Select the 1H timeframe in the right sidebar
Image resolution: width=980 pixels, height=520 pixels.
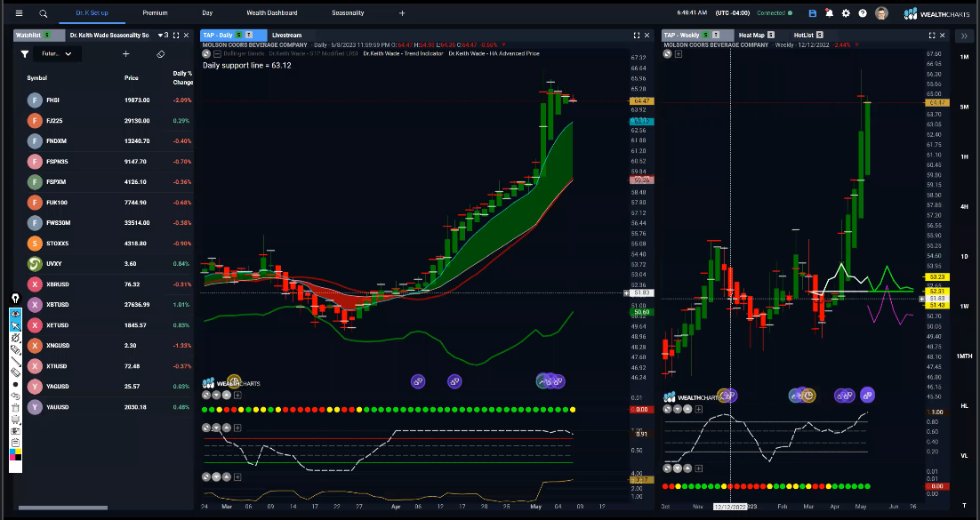(x=964, y=156)
